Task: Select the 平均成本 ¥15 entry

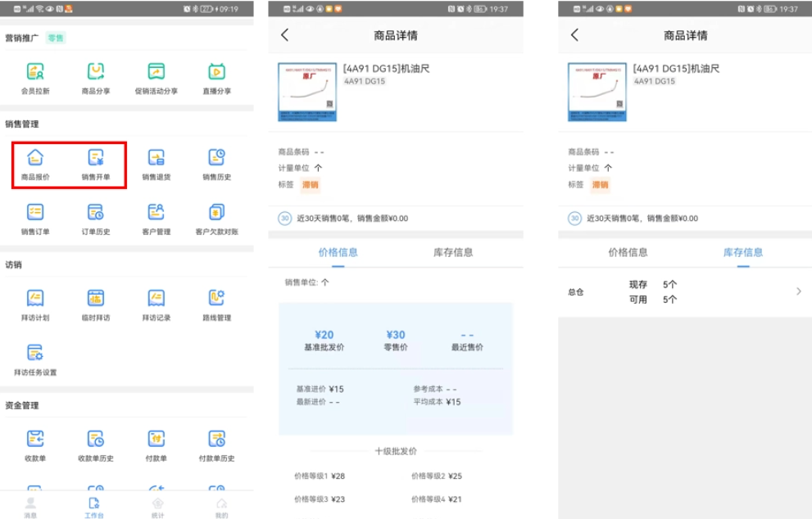Action: [x=437, y=402]
